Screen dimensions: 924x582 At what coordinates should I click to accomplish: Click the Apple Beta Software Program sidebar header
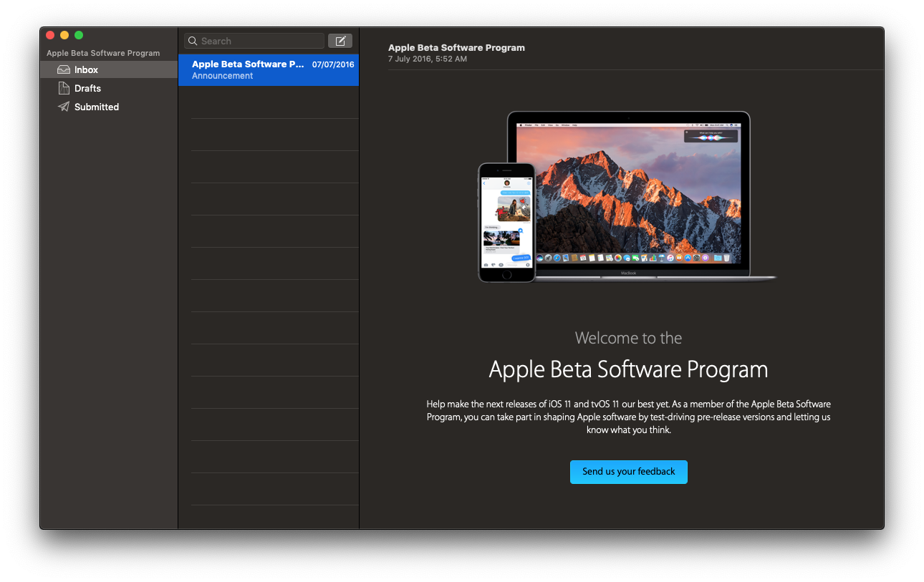tap(103, 53)
